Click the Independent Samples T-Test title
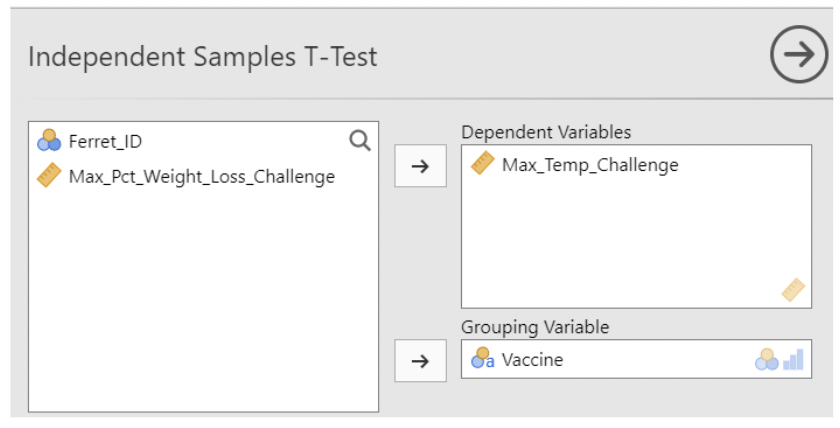The image size is (840, 428). [203, 57]
